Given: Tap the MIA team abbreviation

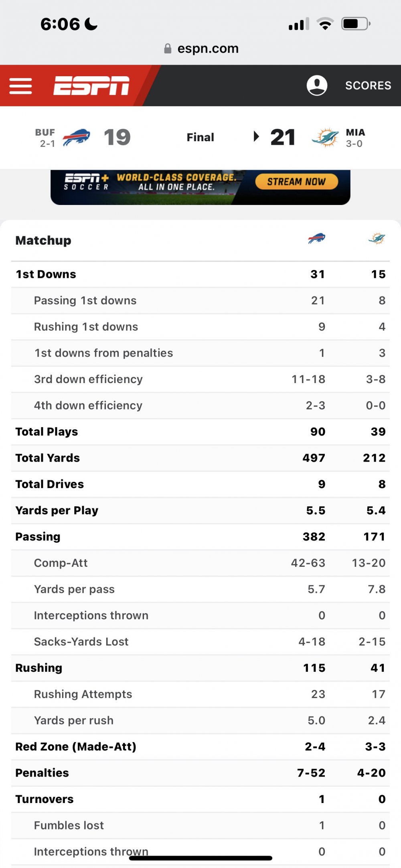Looking at the screenshot, I should pos(355,132).
